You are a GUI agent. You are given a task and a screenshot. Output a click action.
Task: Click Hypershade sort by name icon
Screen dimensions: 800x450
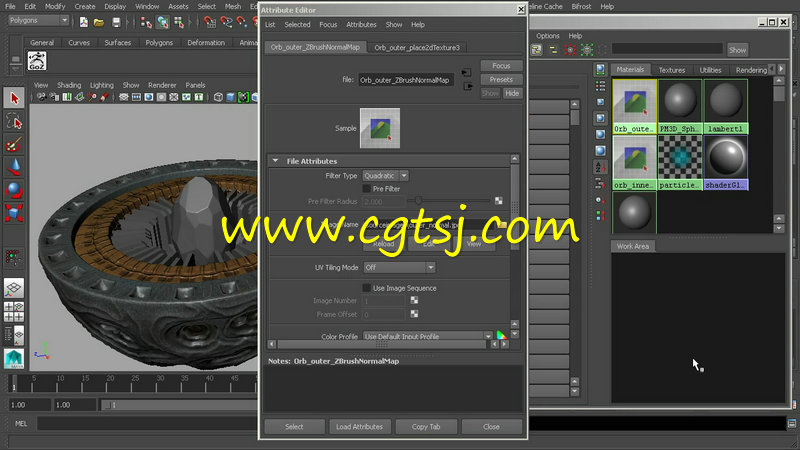(x=601, y=166)
